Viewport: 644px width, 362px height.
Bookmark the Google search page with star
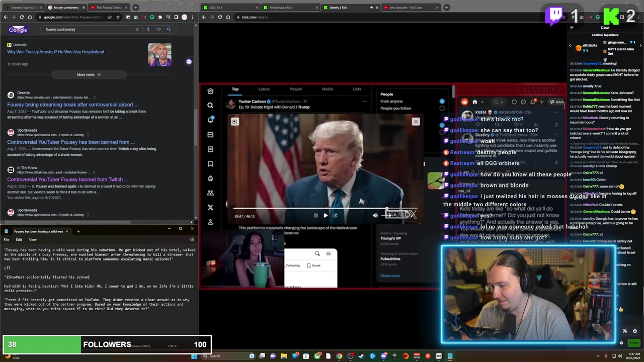pyautogui.click(x=118, y=17)
